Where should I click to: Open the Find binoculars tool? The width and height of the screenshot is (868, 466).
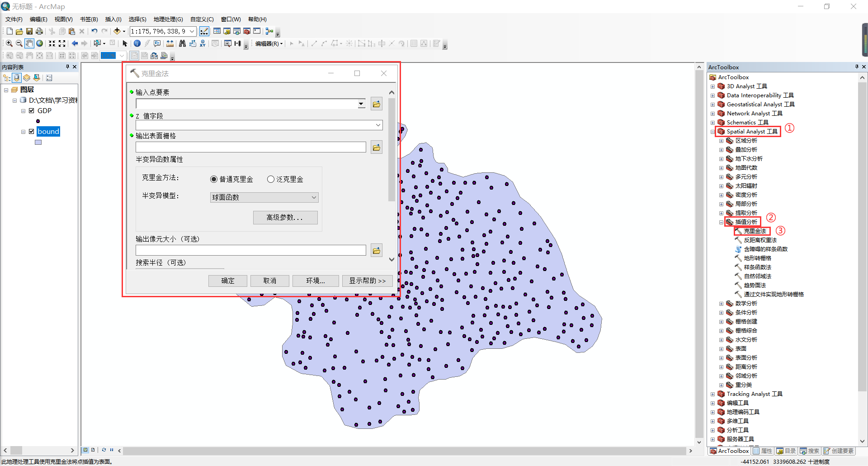[182, 43]
